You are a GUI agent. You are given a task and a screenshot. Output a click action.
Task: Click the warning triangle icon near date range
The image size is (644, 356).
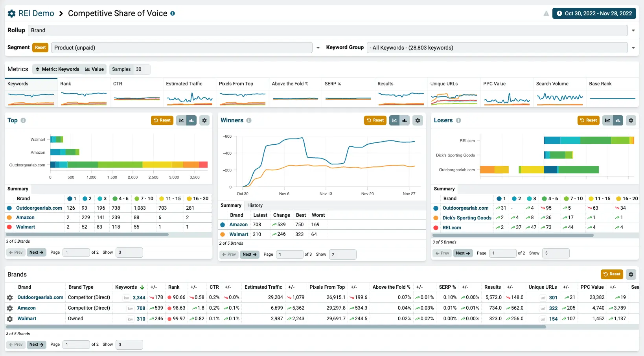pyautogui.click(x=546, y=14)
